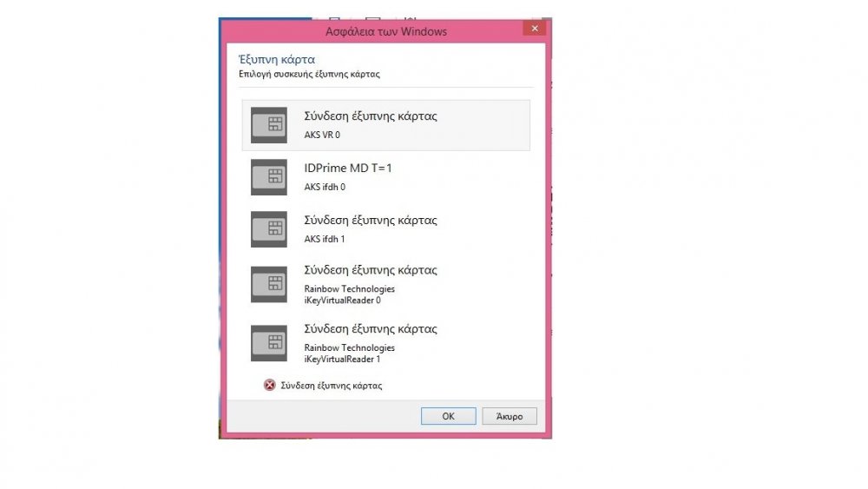Image resolution: width=868 pixels, height=489 pixels.
Task: Click the Ασφάλεια των Windows title bar
Action: tap(385, 32)
